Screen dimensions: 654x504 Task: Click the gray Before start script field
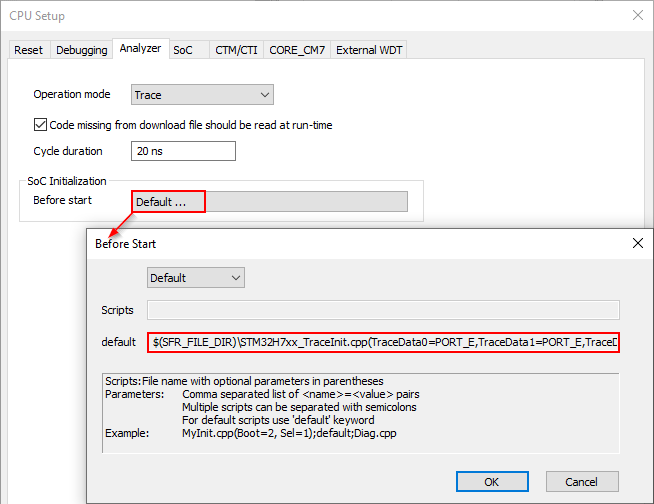pyautogui.click(x=306, y=201)
